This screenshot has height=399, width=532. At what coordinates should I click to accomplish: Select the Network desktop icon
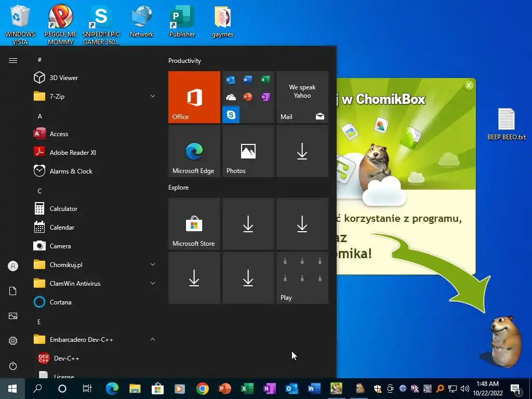(x=141, y=21)
